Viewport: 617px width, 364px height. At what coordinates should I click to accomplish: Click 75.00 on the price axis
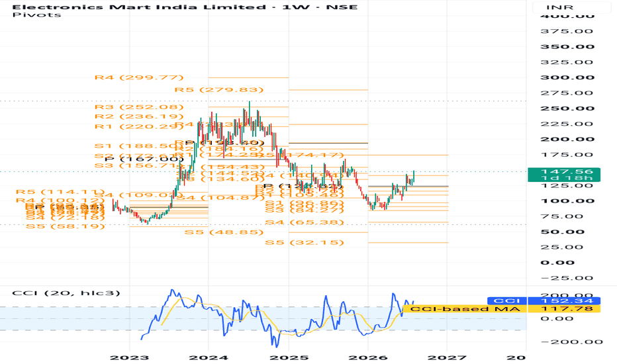[x=562, y=216]
